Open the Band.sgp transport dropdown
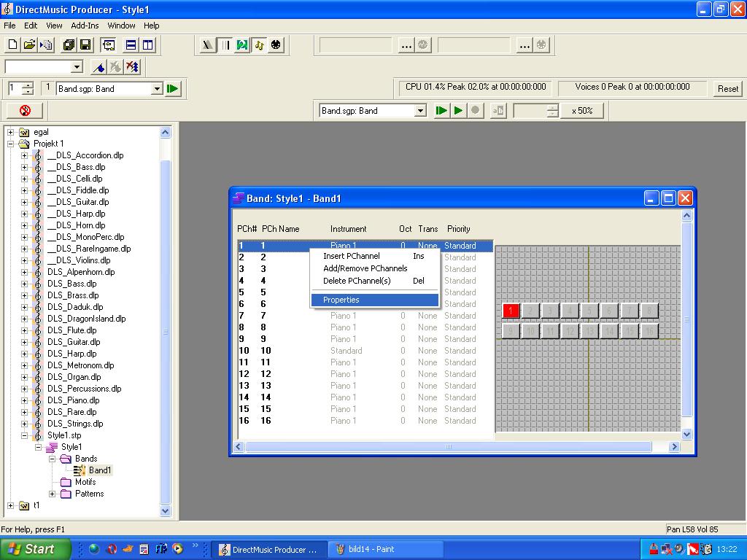This screenshot has width=747, height=560. pyautogui.click(x=420, y=111)
